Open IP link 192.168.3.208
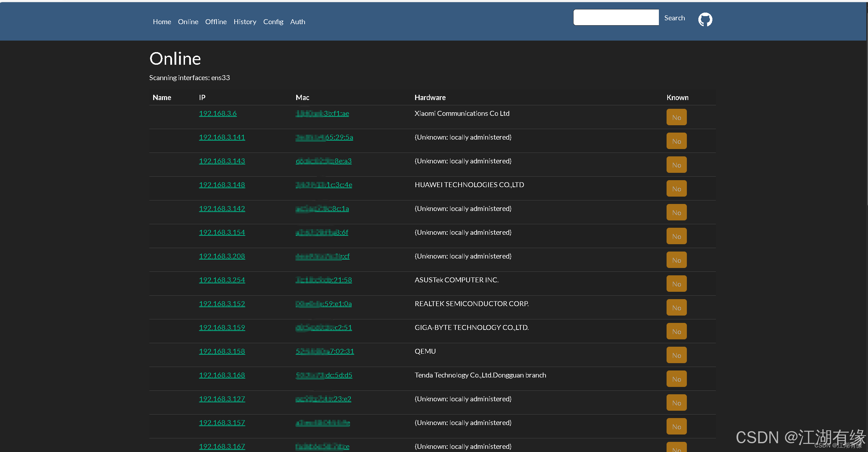868x452 pixels. click(222, 256)
